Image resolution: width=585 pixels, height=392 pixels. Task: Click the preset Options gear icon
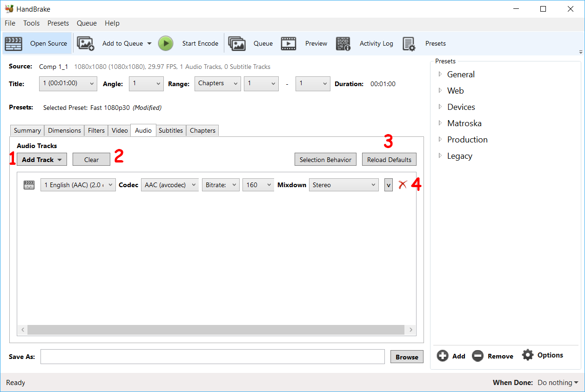(x=528, y=355)
